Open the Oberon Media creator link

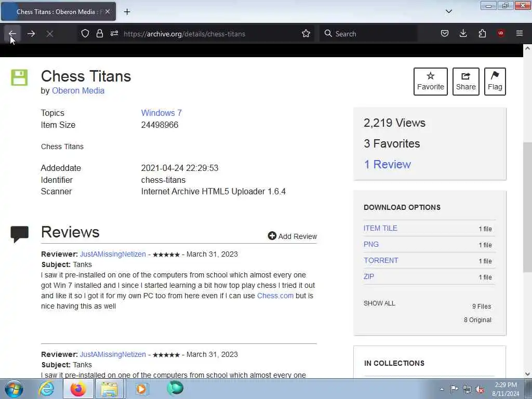coord(78,90)
